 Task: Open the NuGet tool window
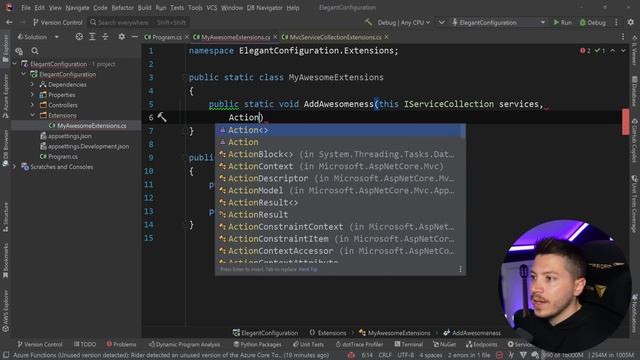[x=444, y=344]
